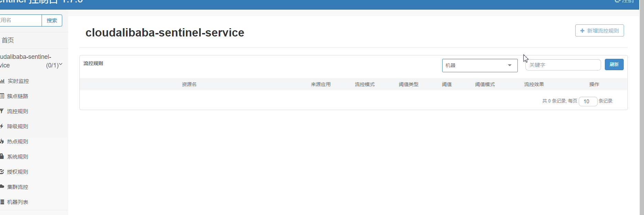The width and height of the screenshot is (644, 215).
Task: Click the 来源应用 column header
Action: pyautogui.click(x=321, y=84)
